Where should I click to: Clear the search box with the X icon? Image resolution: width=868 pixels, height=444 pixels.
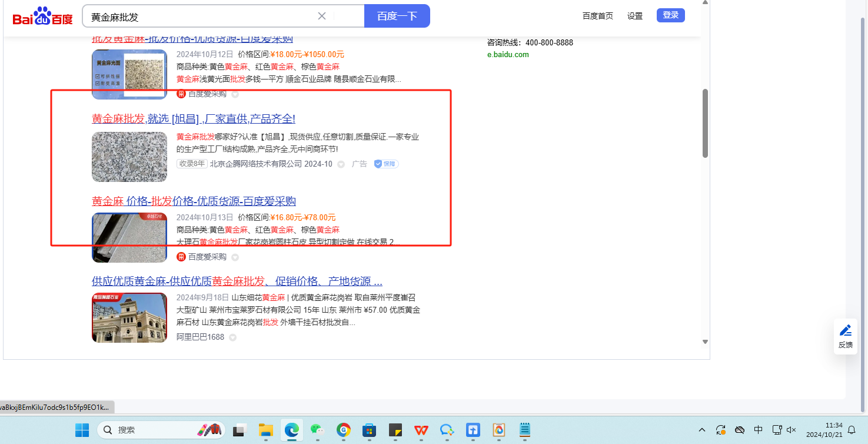tap(322, 16)
